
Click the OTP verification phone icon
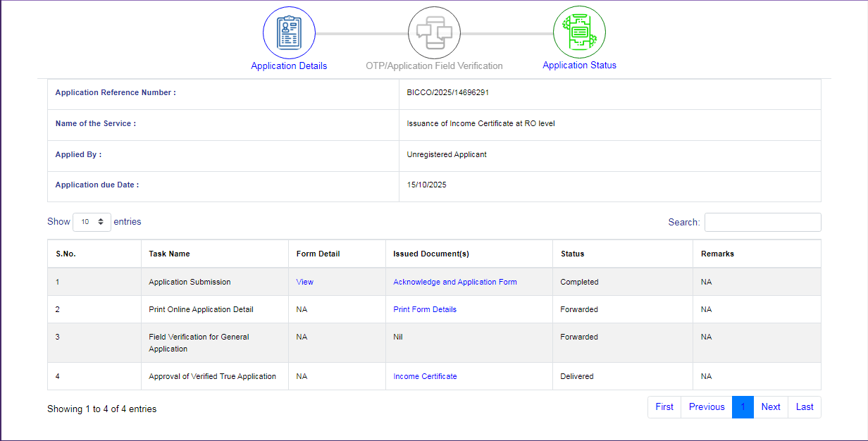pos(434,33)
